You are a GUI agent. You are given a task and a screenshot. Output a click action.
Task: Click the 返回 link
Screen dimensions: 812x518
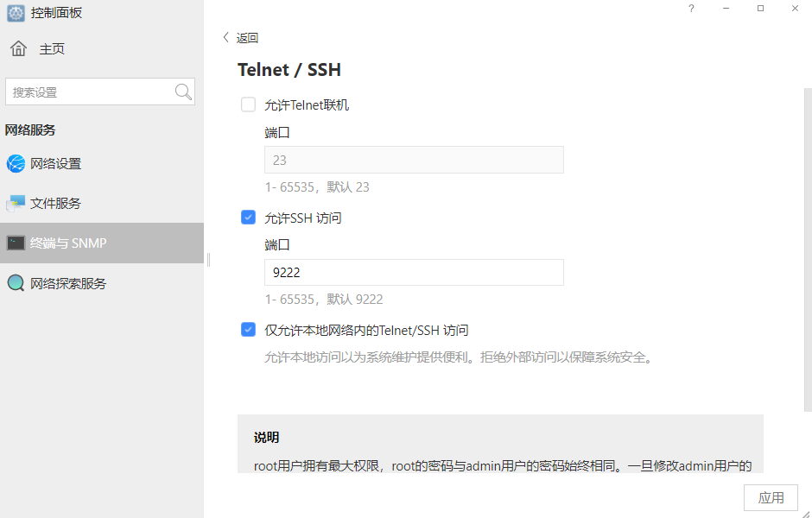246,38
